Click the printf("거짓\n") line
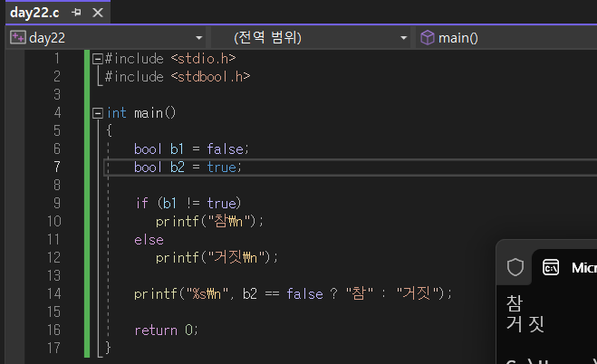Screen dimensions: 597x364 (x=217, y=257)
